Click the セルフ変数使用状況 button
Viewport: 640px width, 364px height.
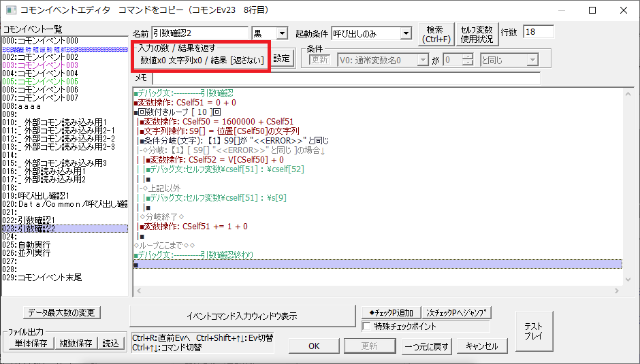click(x=477, y=34)
